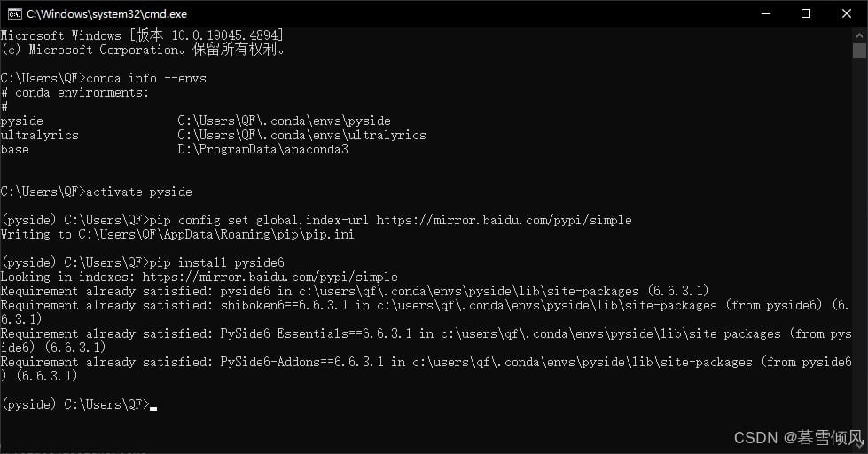Click the 'Looking in indexes' mirror URL
Screen dimensions: 868x454
(x=270, y=277)
